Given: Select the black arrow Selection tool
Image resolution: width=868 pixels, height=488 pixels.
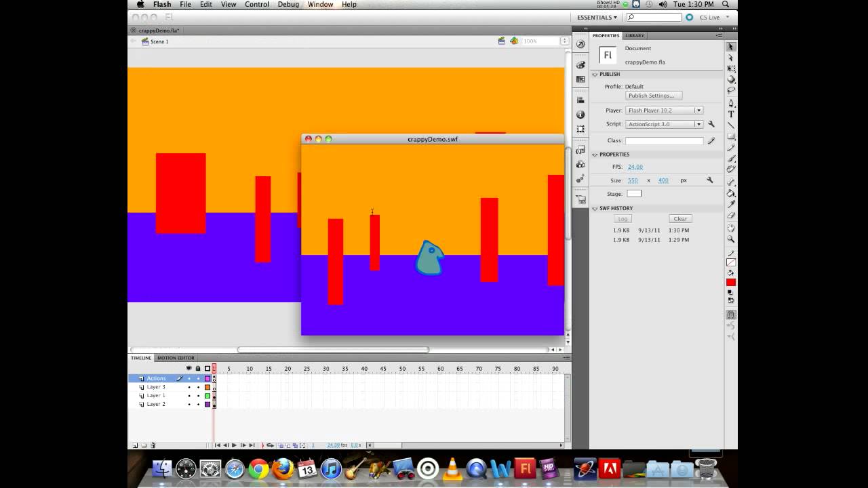Looking at the screenshot, I should pyautogui.click(x=731, y=47).
